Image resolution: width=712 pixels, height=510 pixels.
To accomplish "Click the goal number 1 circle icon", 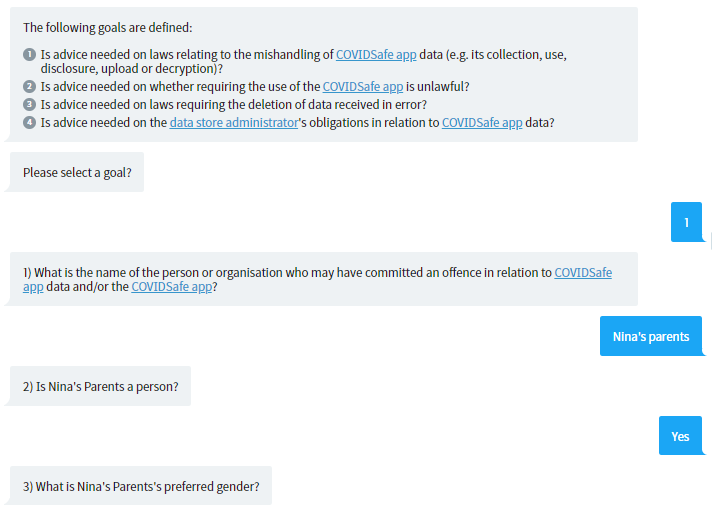I will click(29, 54).
